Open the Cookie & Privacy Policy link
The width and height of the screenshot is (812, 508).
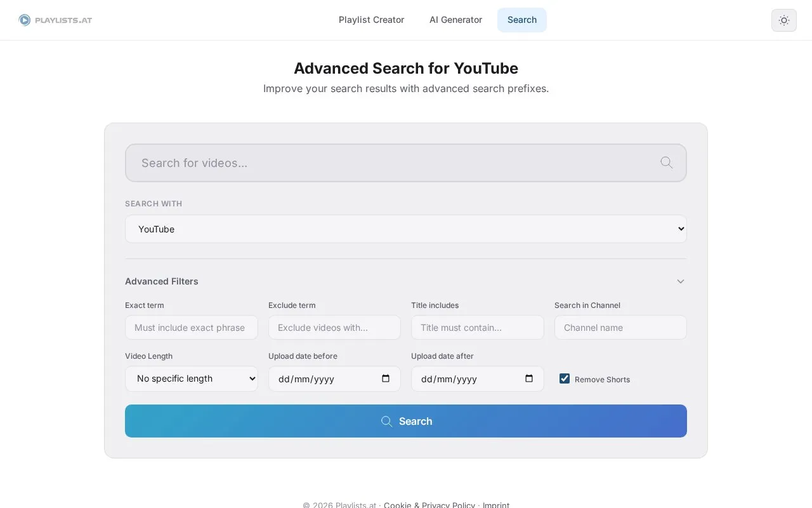tap(429, 505)
